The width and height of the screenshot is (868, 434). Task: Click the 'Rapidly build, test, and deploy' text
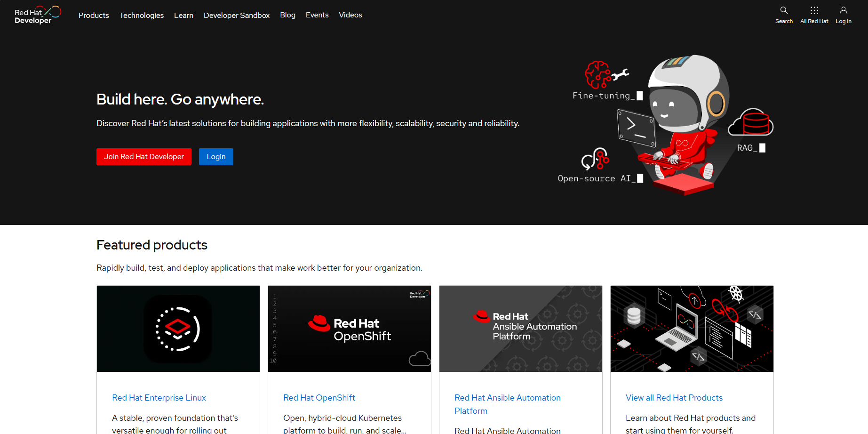[259, 268]
